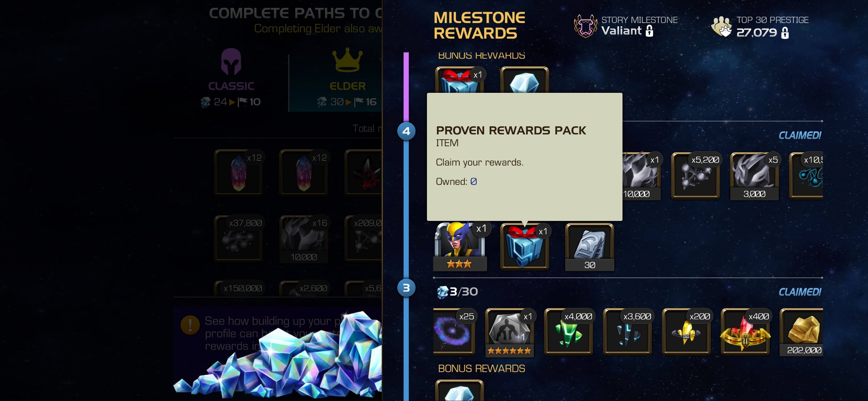Tap the 6-star champion crystal reward
Screen dimensions: 868x401
(x=510, y=333)
